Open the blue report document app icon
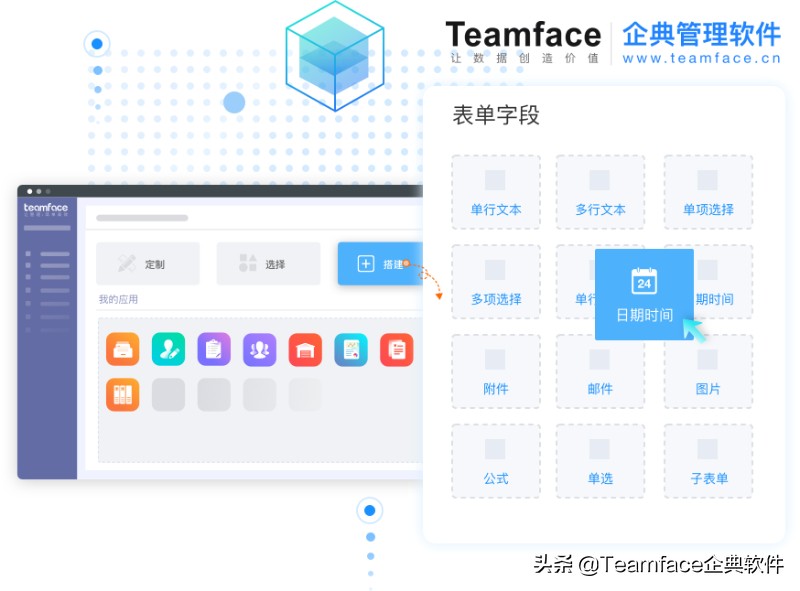 pos(351,350)
